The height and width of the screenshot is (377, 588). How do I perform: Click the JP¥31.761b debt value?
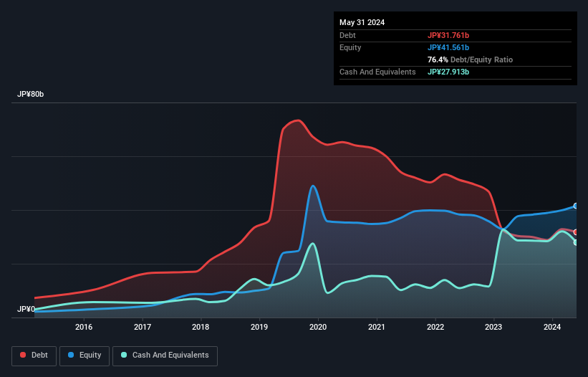pyautogui.click(x=448, y=35)
